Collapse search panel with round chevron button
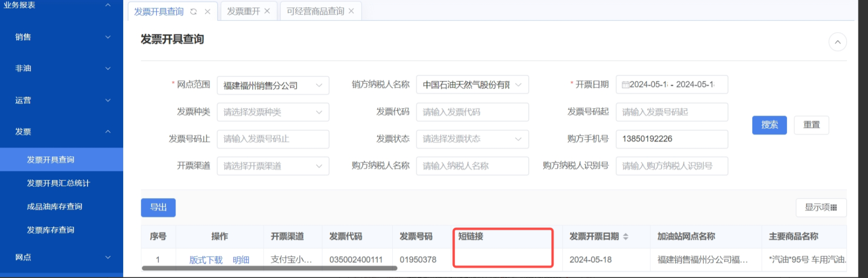Screen dimensions: 868x278 click(x=837, y=42)
